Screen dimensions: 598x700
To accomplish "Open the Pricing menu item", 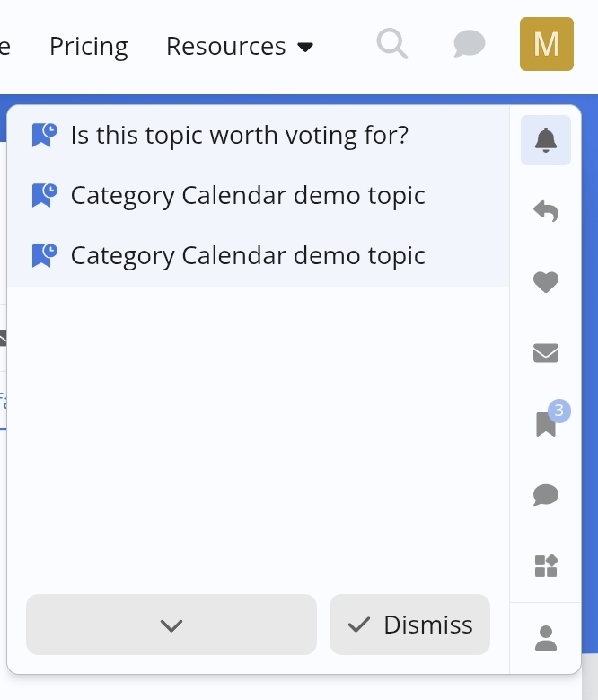I will (x=89, y=46).
